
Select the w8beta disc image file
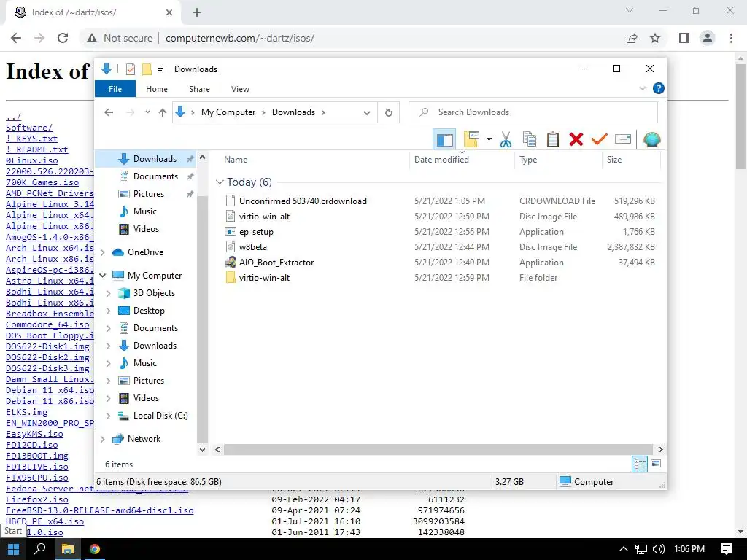point(253,247)
